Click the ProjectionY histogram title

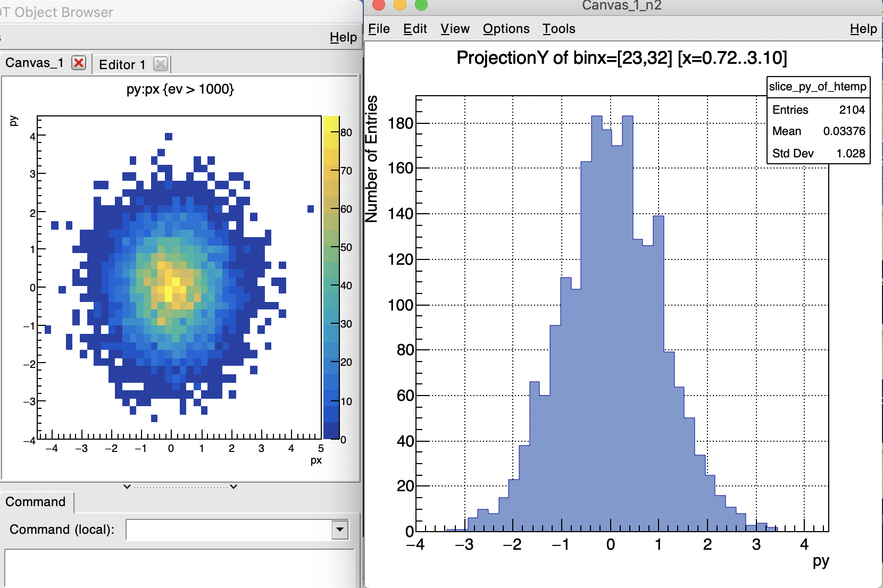pos(621,57)
